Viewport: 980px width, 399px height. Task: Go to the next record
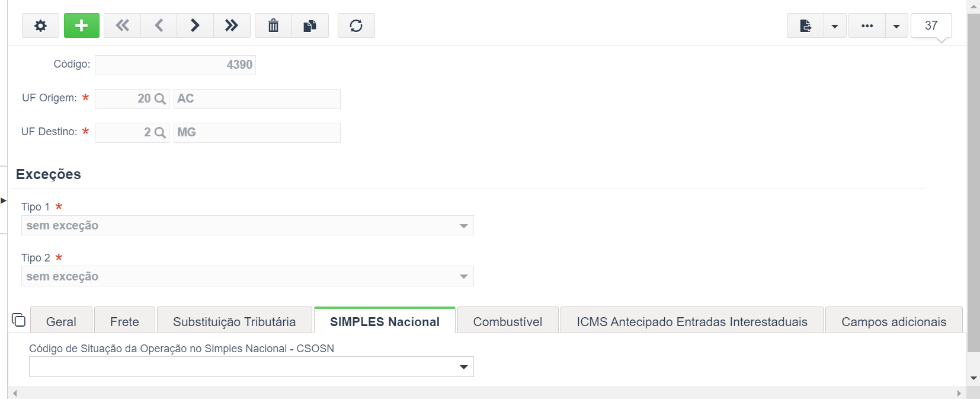(195, 25)
